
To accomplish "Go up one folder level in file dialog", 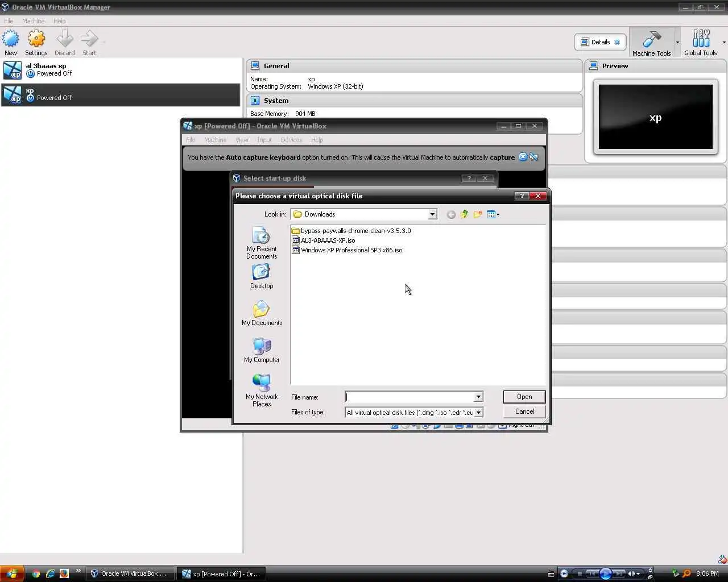I will pos(465,214).
